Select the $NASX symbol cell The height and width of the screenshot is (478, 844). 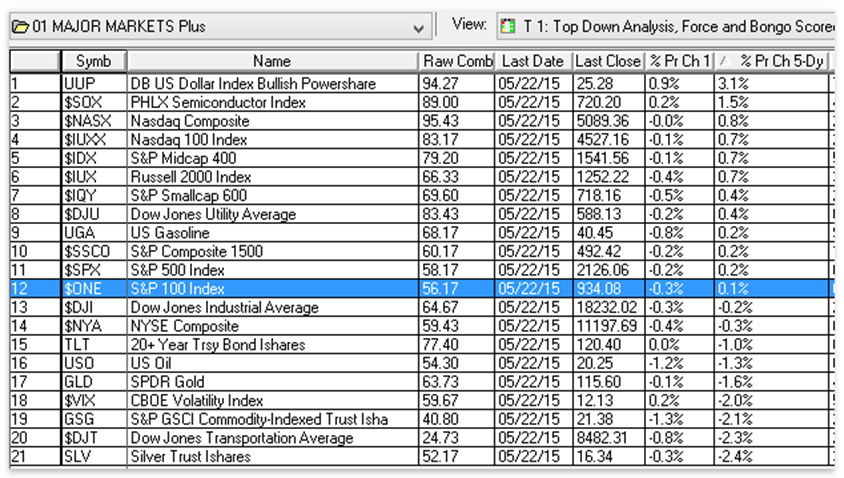click(94, 121)
